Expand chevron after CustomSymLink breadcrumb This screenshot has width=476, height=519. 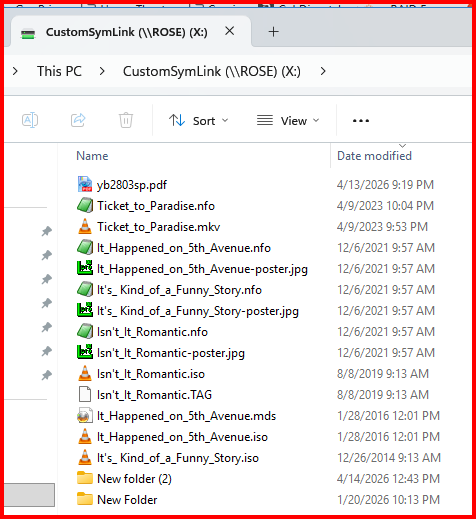323,71
